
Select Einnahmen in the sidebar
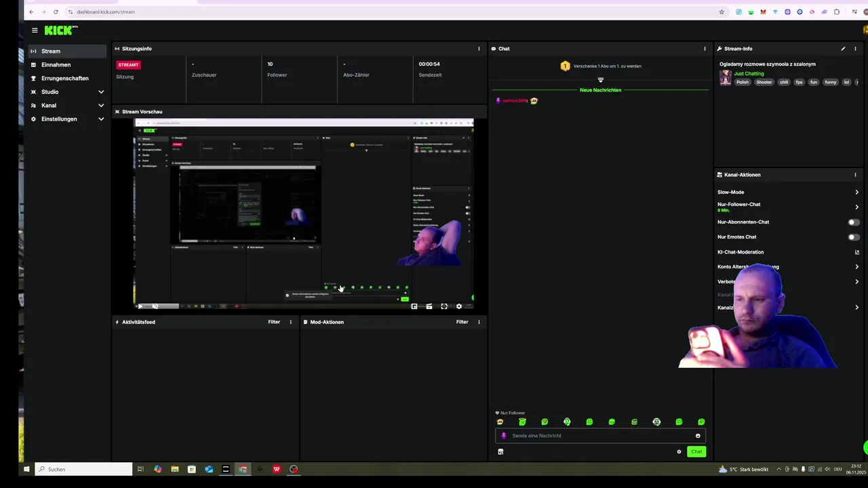pos(66,64)
